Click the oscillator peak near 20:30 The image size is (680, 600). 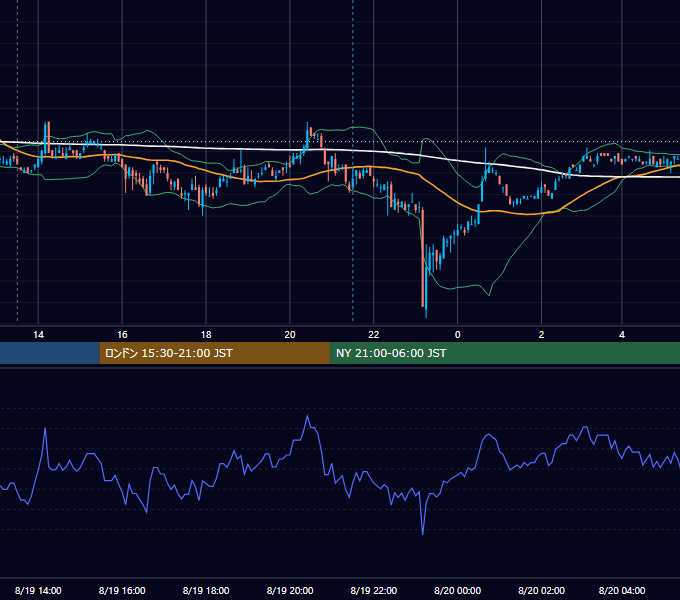tap(307, 416)
